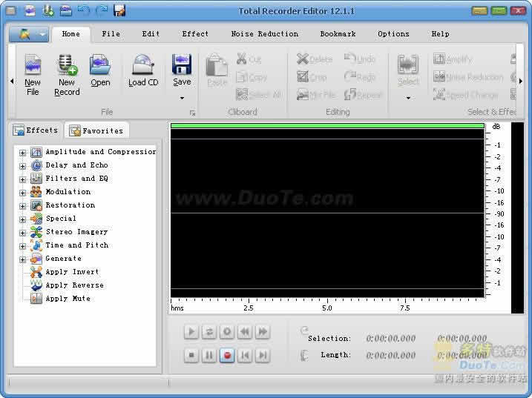Screen dimensions: 532x398
Task: Switch to the Effcets panel tab
Action: [36, 130]
